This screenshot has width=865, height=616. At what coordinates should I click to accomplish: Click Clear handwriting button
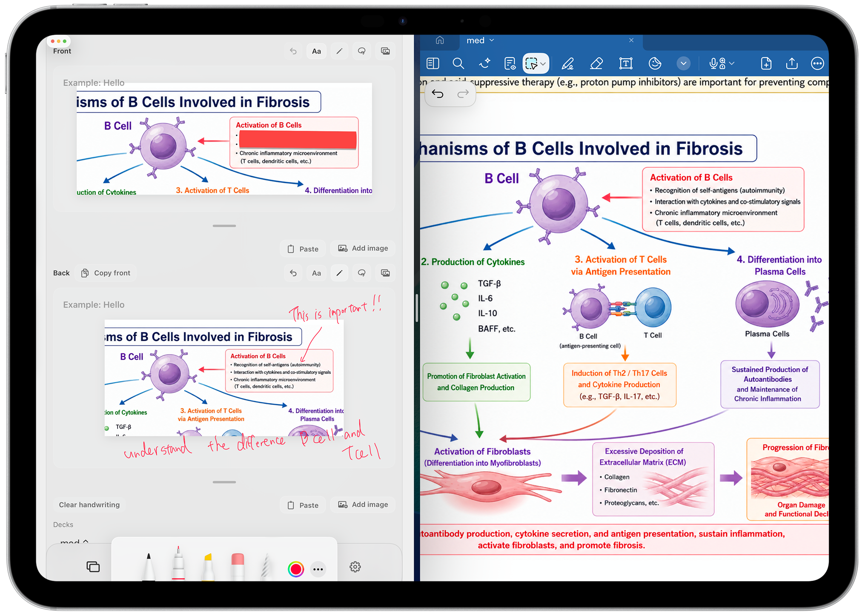(89, 504)
